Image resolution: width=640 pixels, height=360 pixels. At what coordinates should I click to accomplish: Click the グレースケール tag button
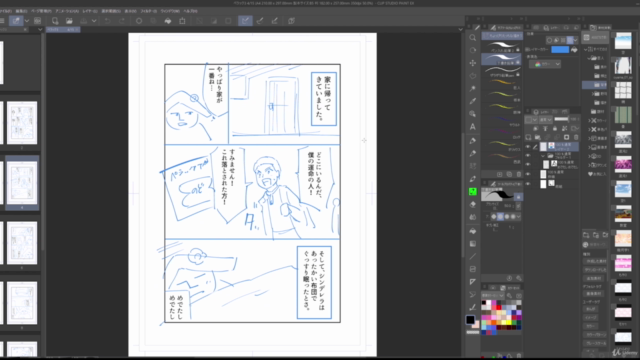click(596, 343)
